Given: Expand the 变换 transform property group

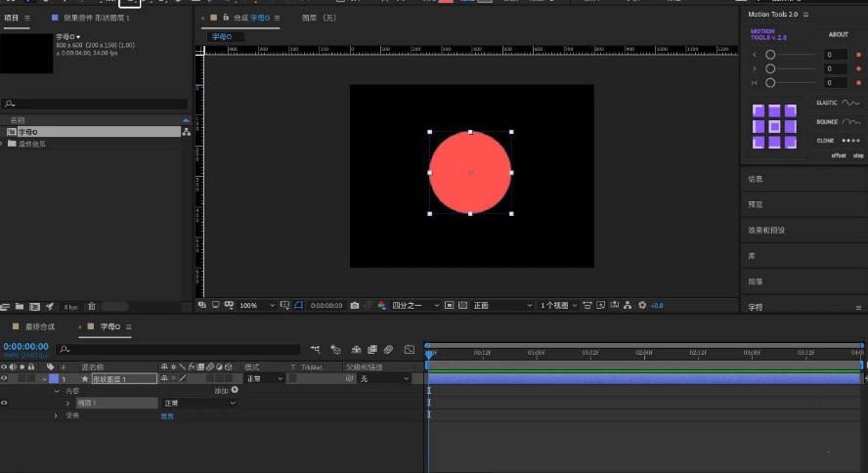Looking at the screenshot, I should coord(57,415).
